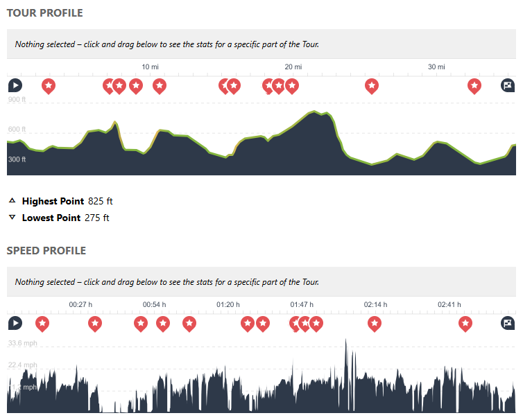
Task: Click first highlight star marker in Tour Profile
Action: [x=49, y=85]
